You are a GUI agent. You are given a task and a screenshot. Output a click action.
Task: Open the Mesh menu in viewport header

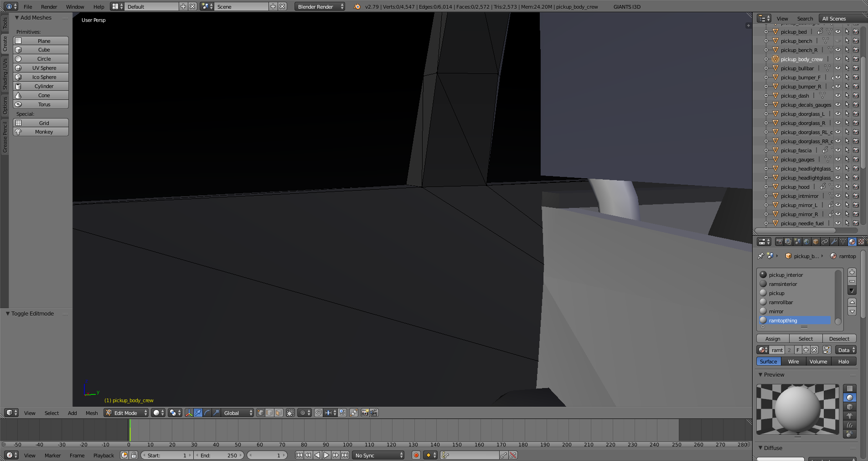point(92,413)
